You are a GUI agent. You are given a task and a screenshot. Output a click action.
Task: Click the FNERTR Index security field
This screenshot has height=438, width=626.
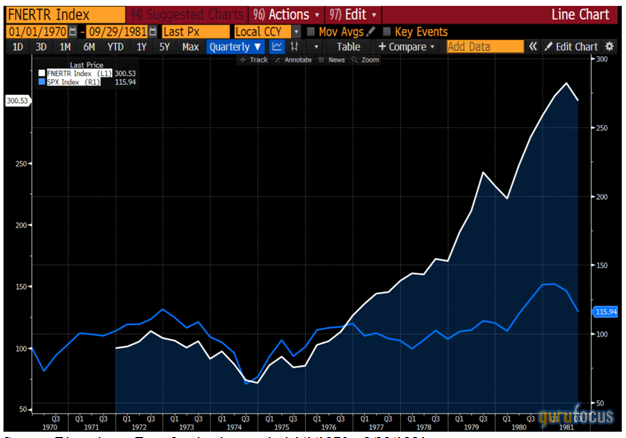66,15
